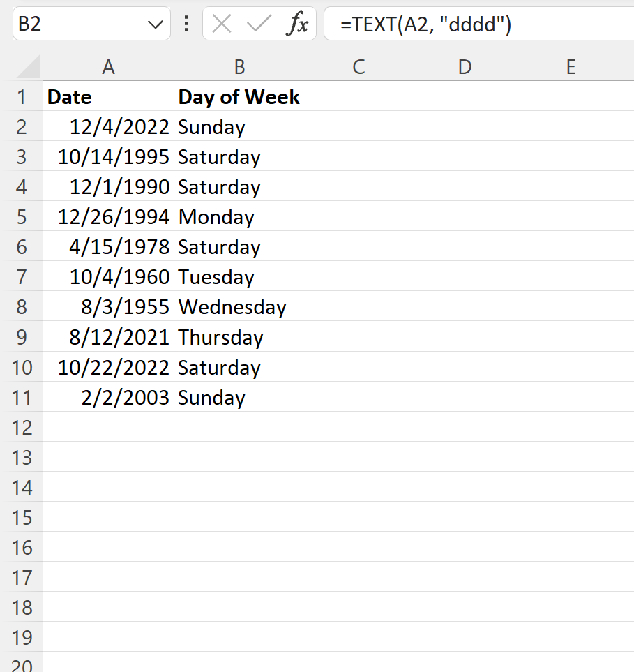The width and height of the screenshot is (634, 672).
Task: Open the Name Box dropdown arrow
Action: pyautogui.click(x=157, y=23)
